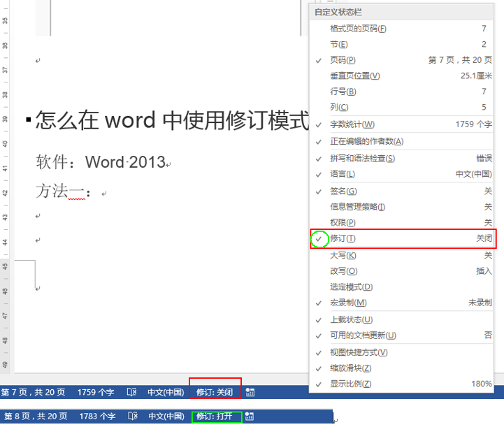Click 修订: 关闭 status bar button

pos(215,392)
